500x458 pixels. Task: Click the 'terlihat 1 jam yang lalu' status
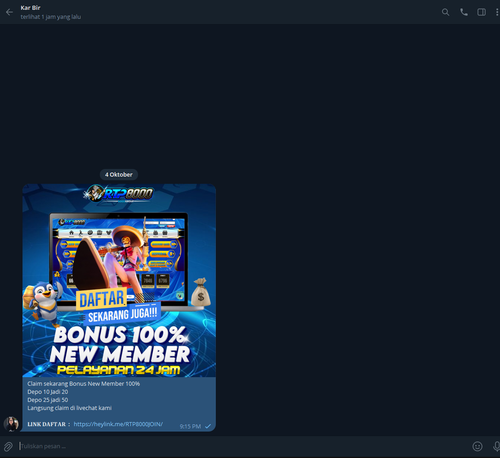pos(51,17)
